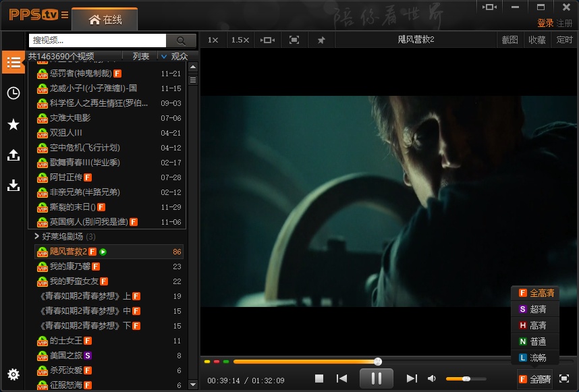Open the 观众 dropdown in list header
This screenshot has height=392, width=579.
(x=174, y=57)
